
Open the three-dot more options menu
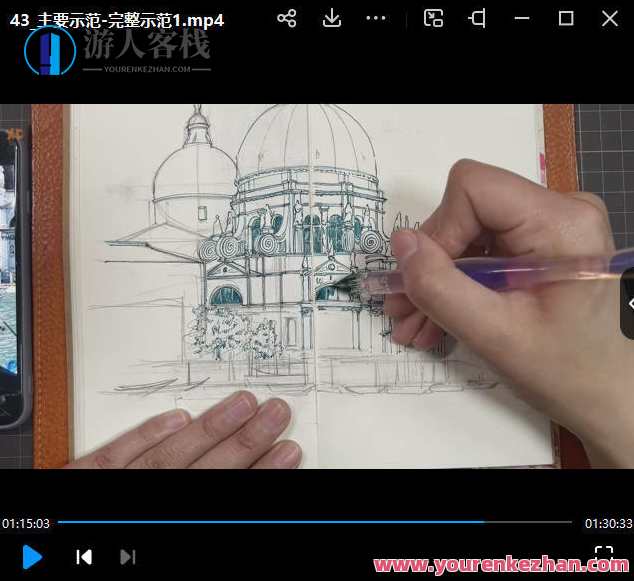click(376, 18)
